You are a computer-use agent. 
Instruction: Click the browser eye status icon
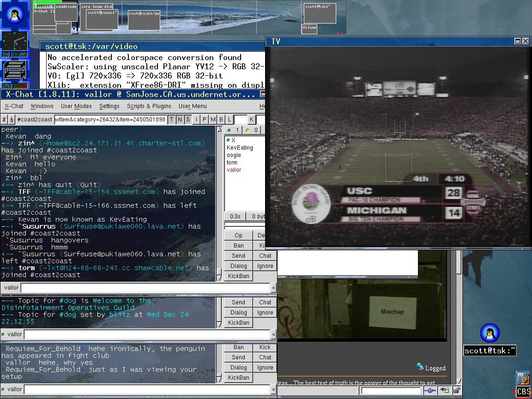pos(444,391)
